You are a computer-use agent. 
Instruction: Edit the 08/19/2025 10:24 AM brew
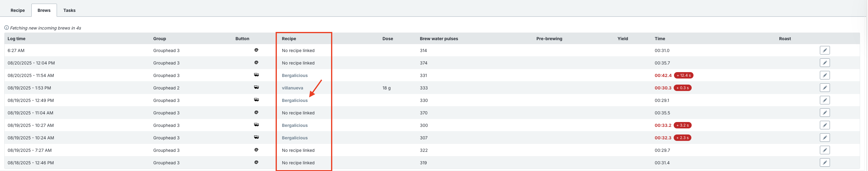[824, 137]
